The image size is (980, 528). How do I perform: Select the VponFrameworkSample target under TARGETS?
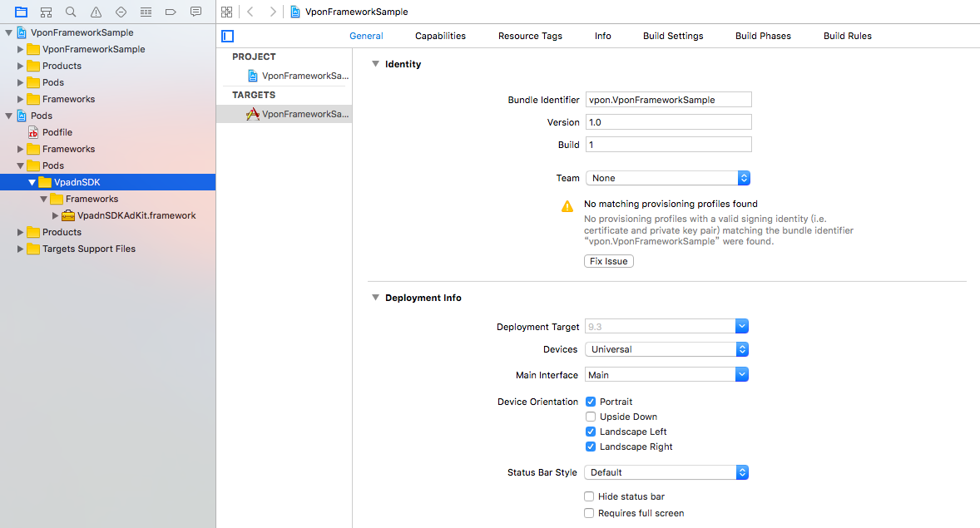pyautogui.click(x=285, y=114)
